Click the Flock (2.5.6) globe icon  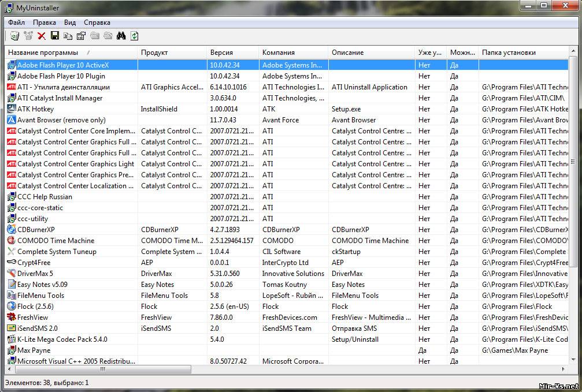click(x=12, y=307)
